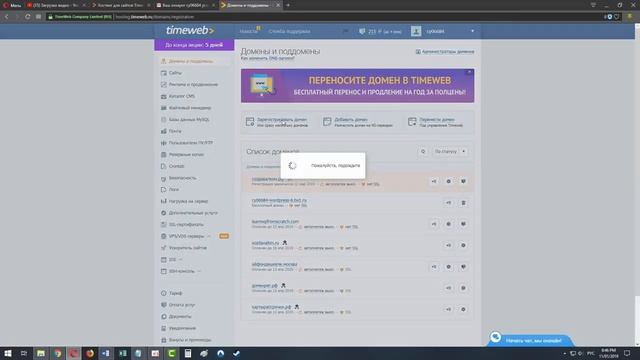This screenshot has width=640, height=360.
Task: Open the taskbar calculator app
Action: point(188,353)
